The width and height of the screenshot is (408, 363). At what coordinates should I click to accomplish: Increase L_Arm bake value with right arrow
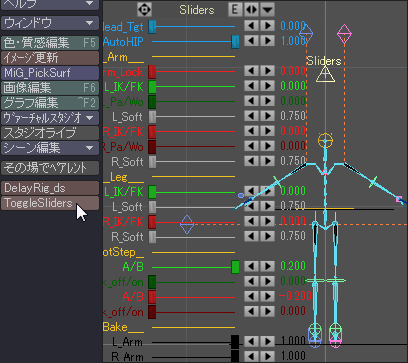(x=267, y=341)
